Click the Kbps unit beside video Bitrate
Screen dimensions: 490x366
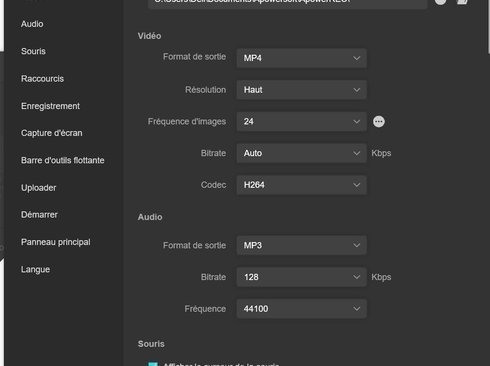tap(381, 153)
